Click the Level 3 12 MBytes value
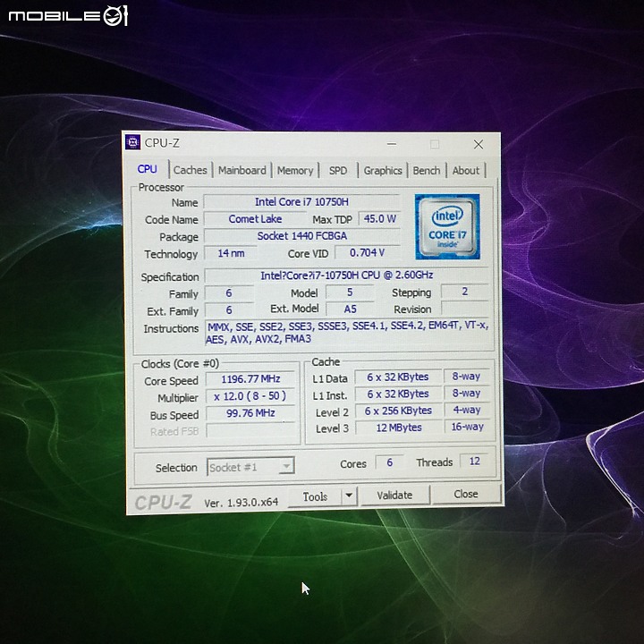Viewport: 644px width, 644px height. [x=399, y=428]
